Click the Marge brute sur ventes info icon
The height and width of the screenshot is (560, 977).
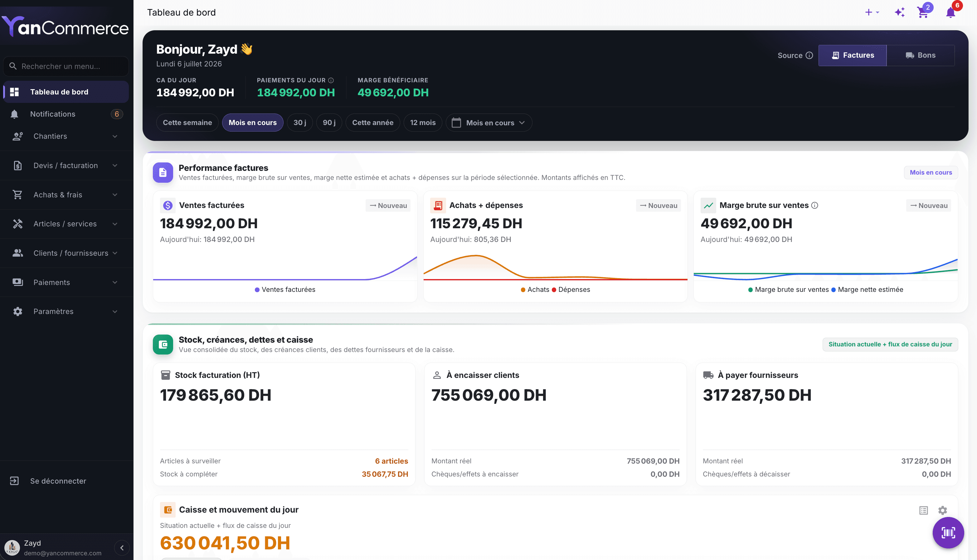coord(814,205)
